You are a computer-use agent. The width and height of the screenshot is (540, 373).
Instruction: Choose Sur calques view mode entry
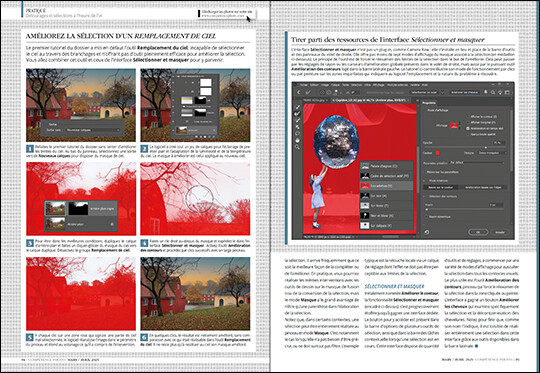coord(386,226)
